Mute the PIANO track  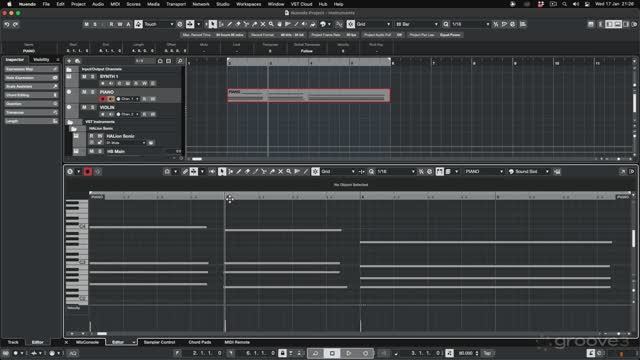[x=84, y=92]
